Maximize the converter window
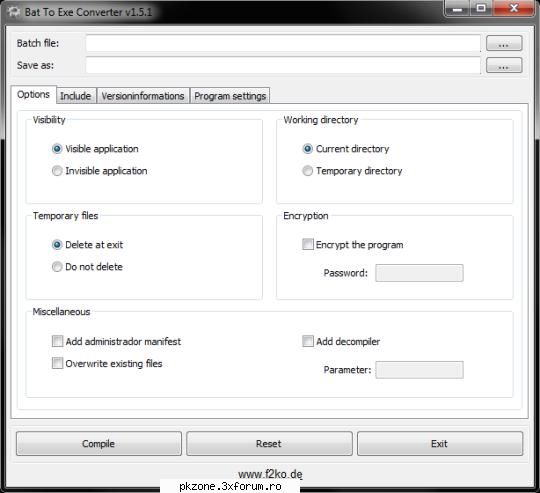This screenshot has width=540, height=493. [481, 8]
